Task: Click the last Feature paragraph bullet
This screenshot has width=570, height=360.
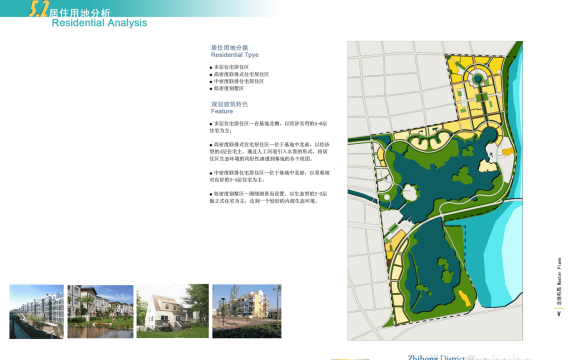Action: tap(268, 197)
